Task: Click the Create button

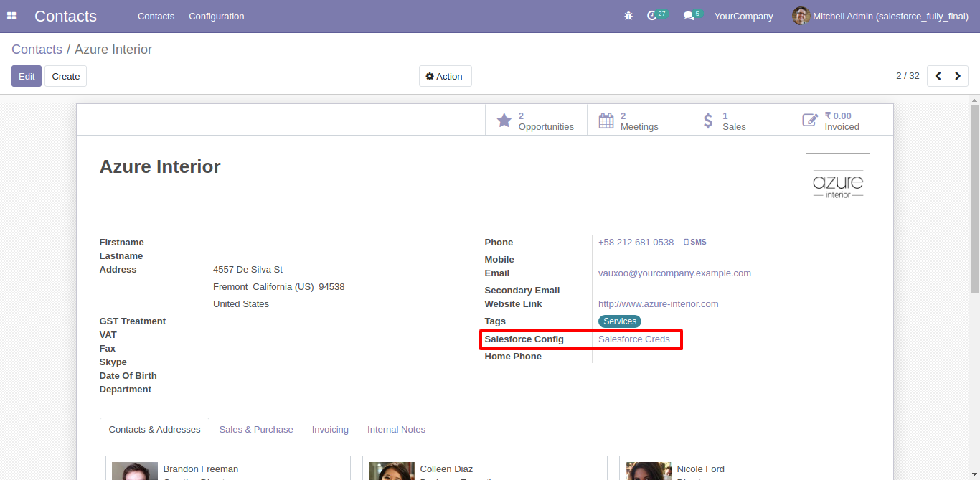Action: click(x=66, y=76)
